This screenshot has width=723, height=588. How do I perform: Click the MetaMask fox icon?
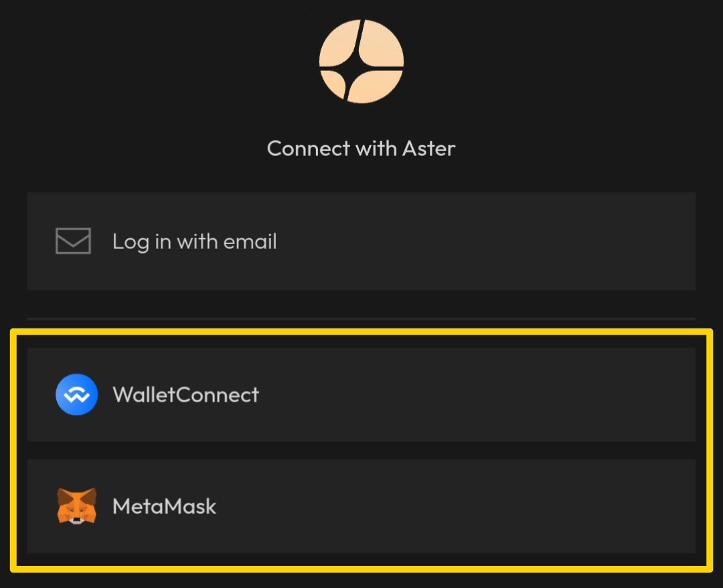click(76, 506)
